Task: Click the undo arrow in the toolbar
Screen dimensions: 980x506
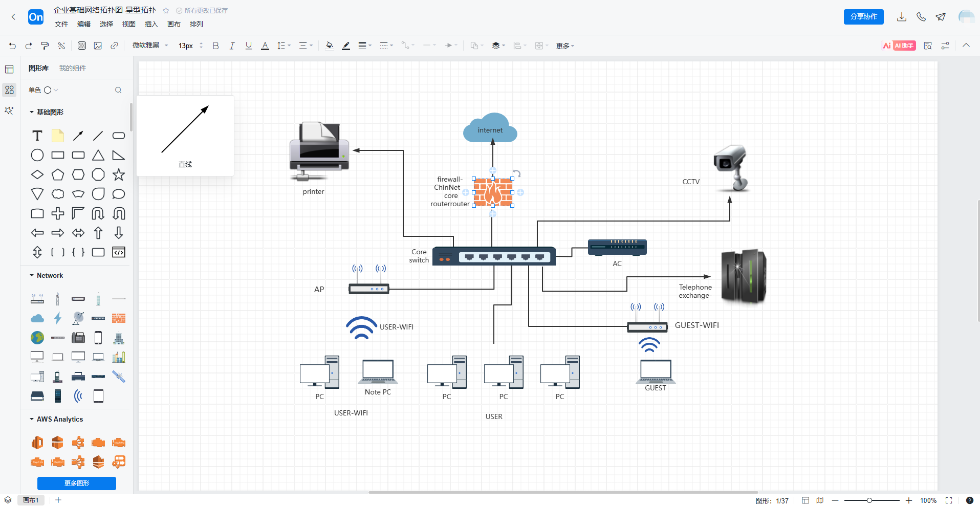Action: 12,46
